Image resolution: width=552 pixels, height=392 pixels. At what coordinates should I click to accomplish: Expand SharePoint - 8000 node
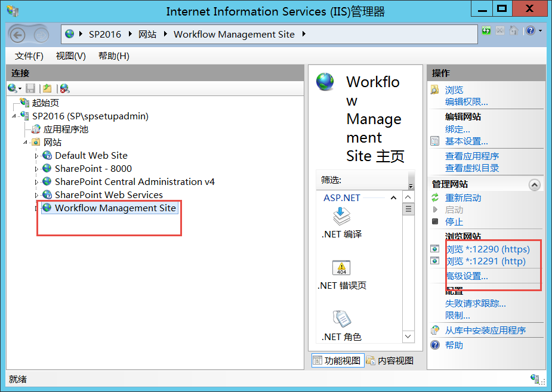click(36, 169)
